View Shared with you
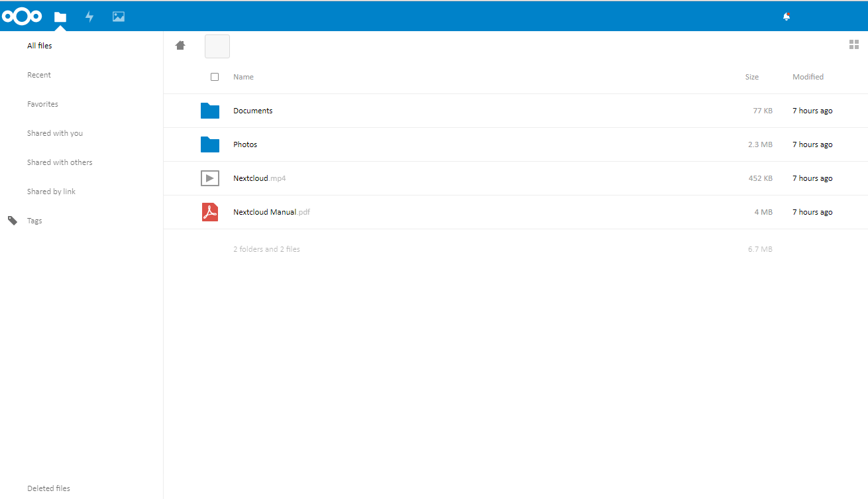Image resolution: width=868 pixels, height=499 pixels. (x=55, y=133)
